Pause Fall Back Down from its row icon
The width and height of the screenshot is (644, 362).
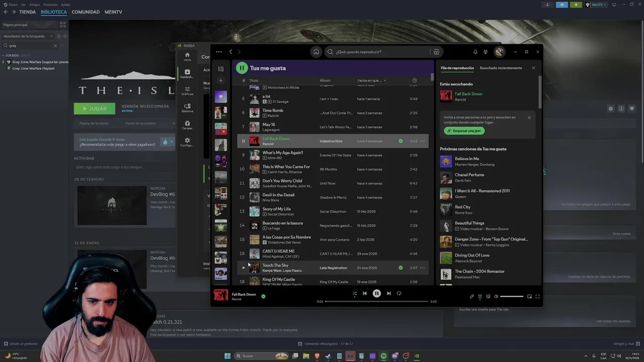click(x=244, y=141)
